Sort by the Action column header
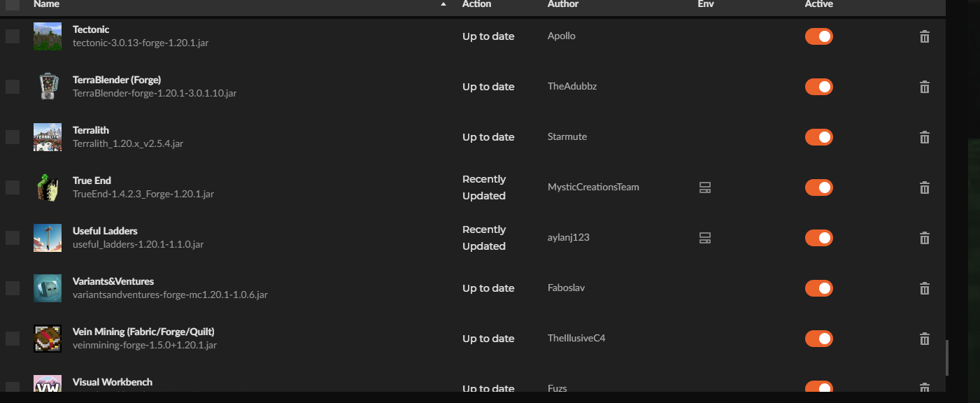 tap(476, 4)
